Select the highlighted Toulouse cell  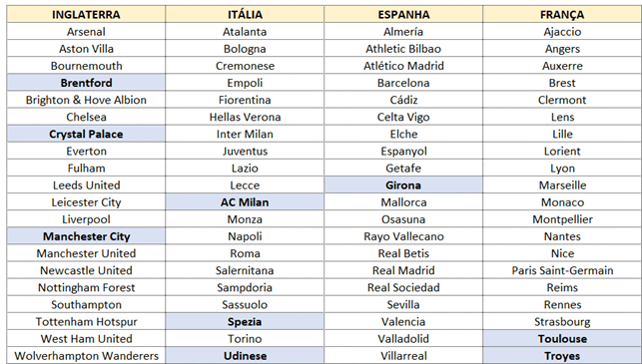point(562,339)
